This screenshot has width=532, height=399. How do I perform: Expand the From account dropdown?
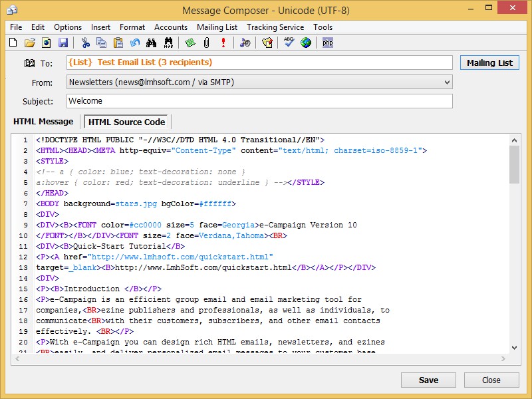[447, 82]
